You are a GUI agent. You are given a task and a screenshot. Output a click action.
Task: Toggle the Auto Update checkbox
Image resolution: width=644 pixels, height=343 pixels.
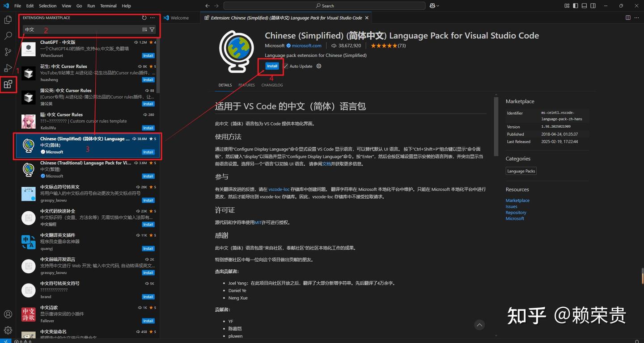coord(286,66)
